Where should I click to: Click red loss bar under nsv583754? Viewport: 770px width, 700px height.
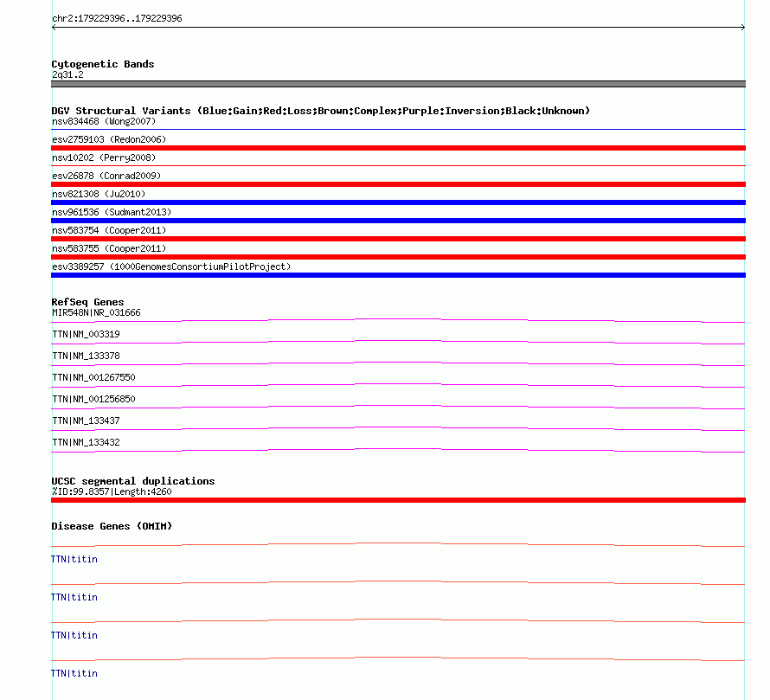tap(398, 239)
